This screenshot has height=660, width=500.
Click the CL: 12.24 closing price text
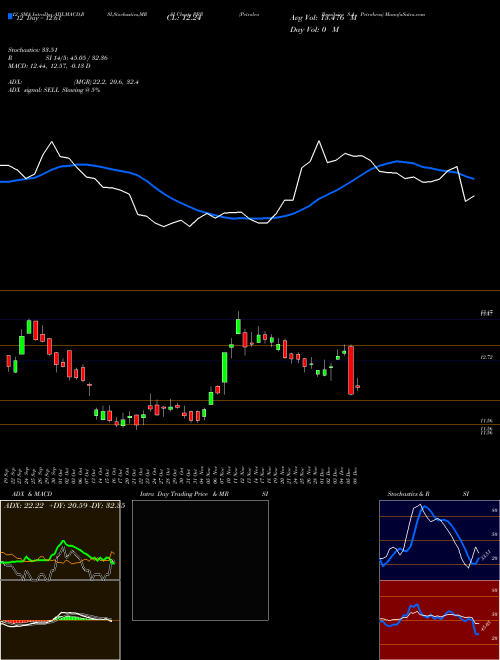185,18
